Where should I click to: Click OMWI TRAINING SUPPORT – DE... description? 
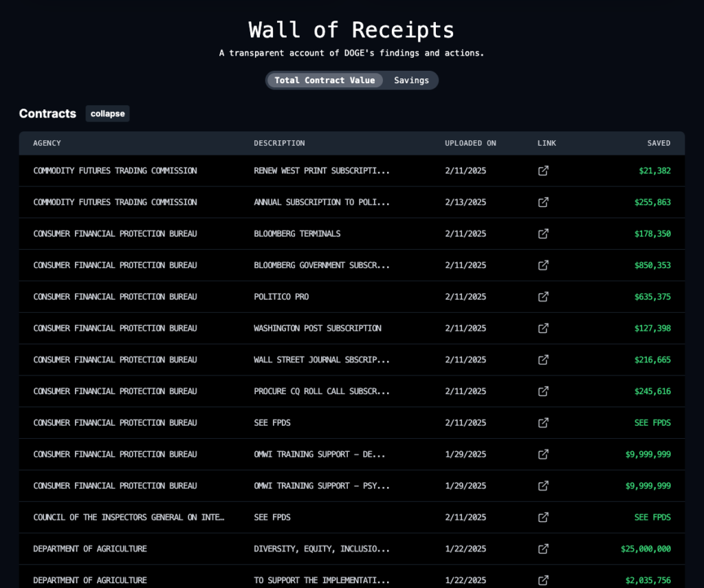coord(319,454)
